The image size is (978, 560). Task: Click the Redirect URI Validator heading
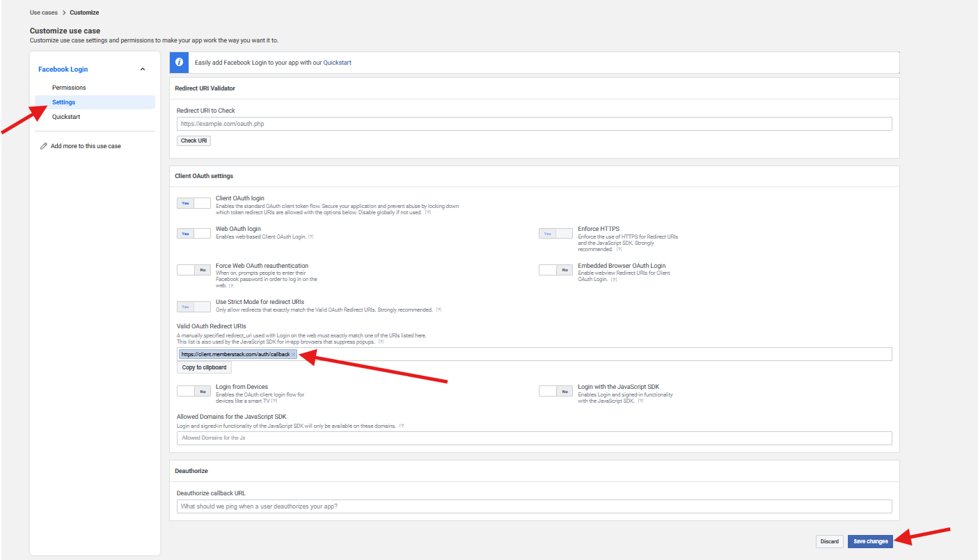pos(205,88)
